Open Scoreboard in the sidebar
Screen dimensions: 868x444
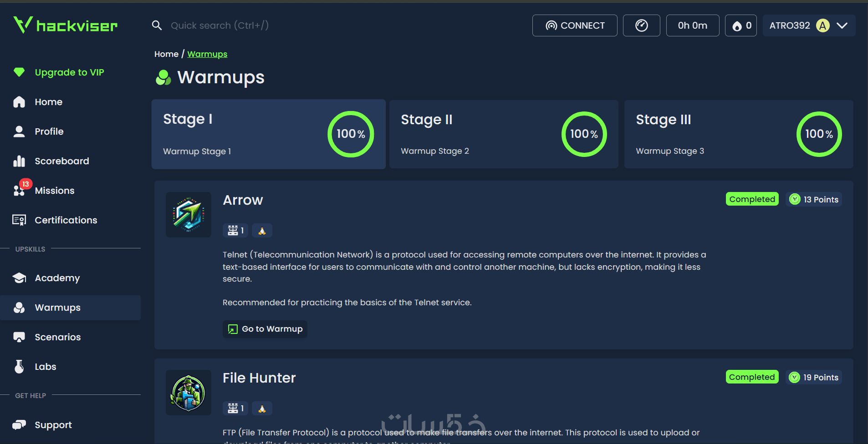click(61, 161)
